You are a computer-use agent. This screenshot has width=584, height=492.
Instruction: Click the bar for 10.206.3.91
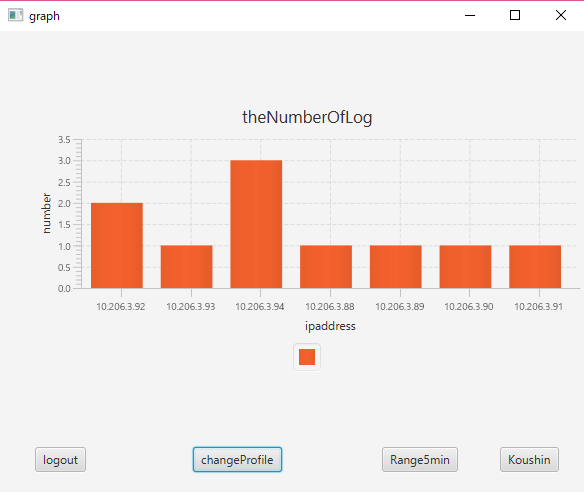[x=535, y=267]
